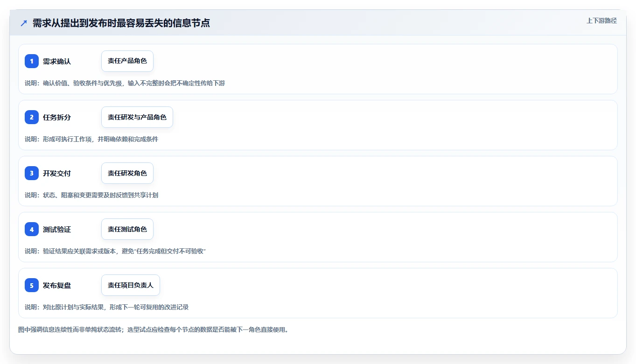This screenshot has height=364, width=636.
Task: Click the footer note 图中强调信息连续性
Action: [153, 329]
